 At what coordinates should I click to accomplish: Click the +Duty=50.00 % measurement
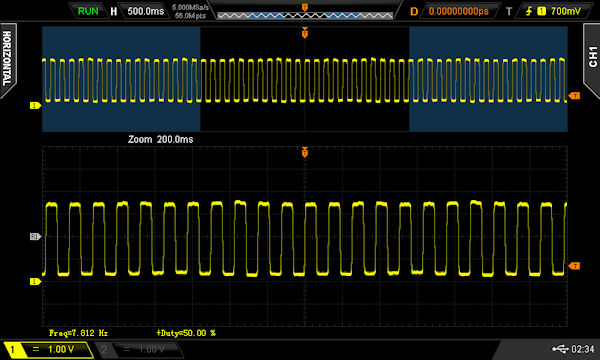click(186, 333)
